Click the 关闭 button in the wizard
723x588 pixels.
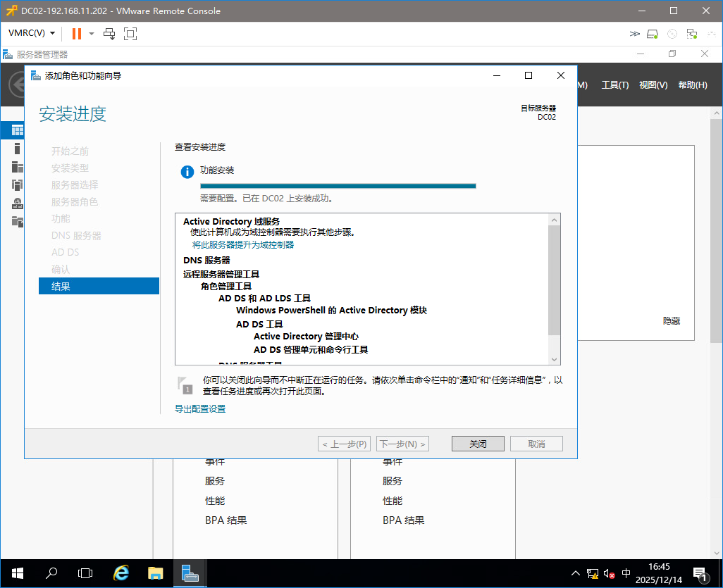click(478, 444)
